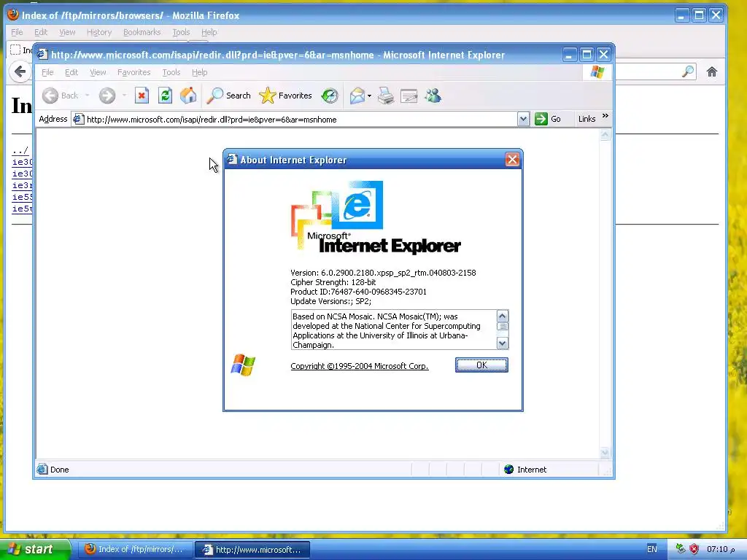Click the IE Stop loading icon

point(142,96)
